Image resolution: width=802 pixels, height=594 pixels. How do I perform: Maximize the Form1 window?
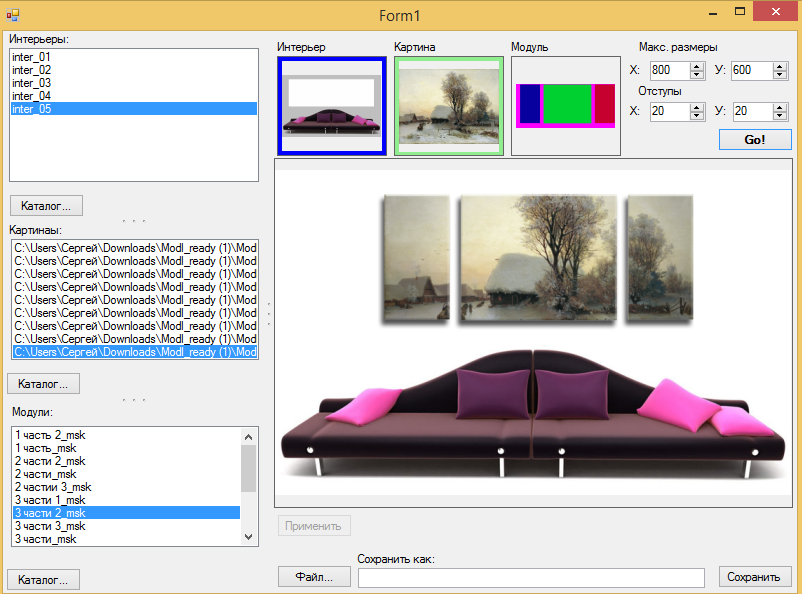pos(740,12)
